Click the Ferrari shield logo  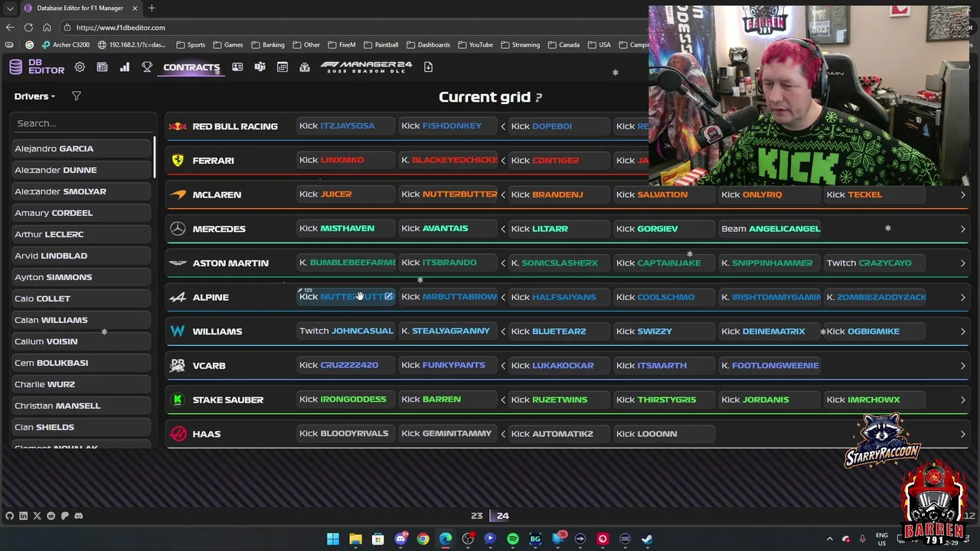point(178,160)
